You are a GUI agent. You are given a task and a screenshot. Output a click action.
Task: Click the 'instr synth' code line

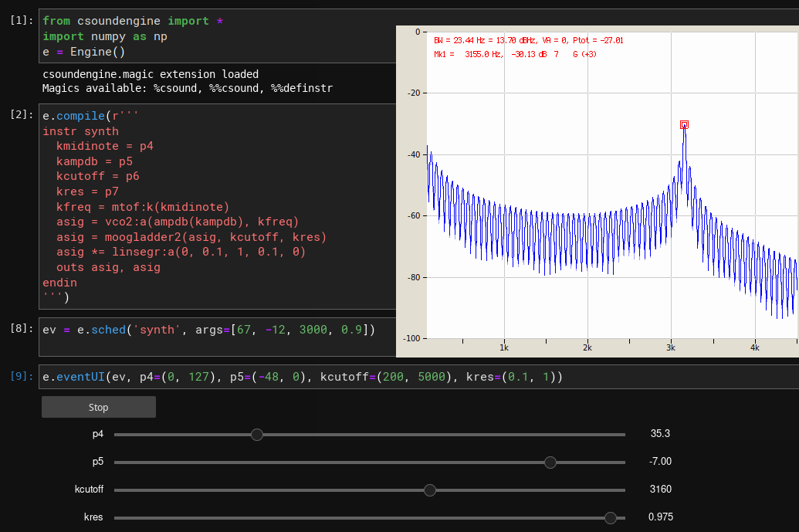tap(80, 131)
